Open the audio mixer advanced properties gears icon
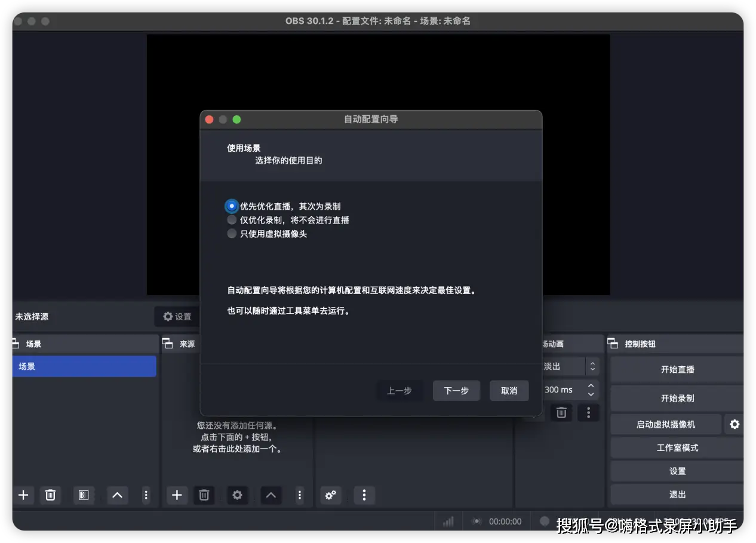 (x=330, y=495)
